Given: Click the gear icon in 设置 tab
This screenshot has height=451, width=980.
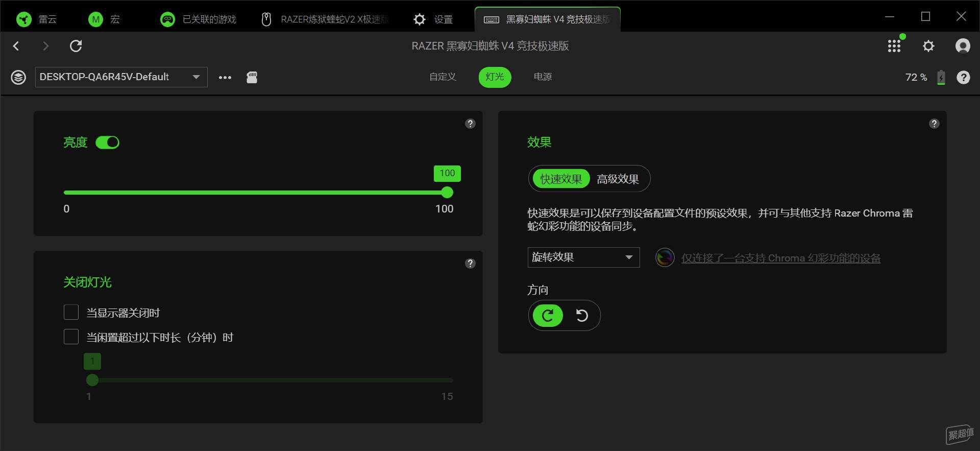Looking at the screenshot, I should click(420, 19).
